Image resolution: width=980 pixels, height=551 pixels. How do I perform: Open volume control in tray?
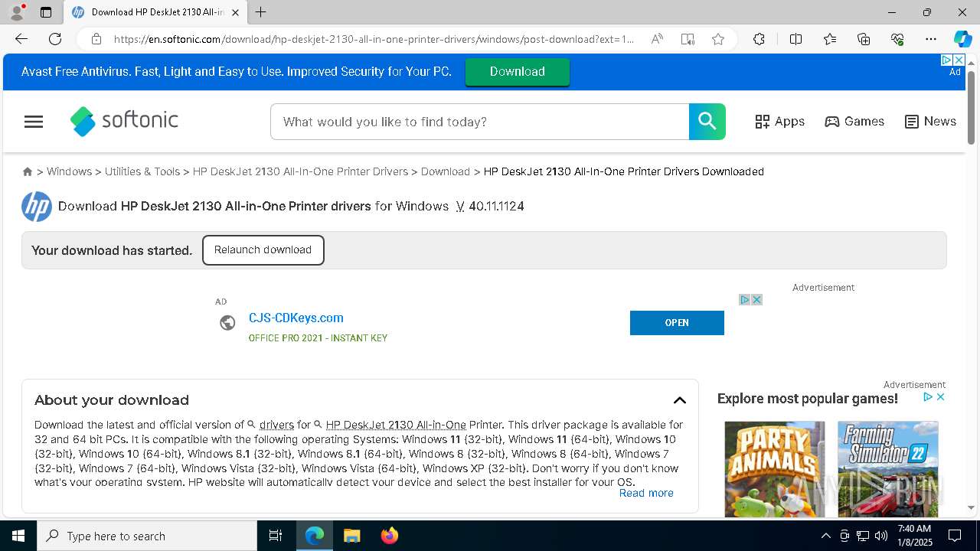[881, 536]
